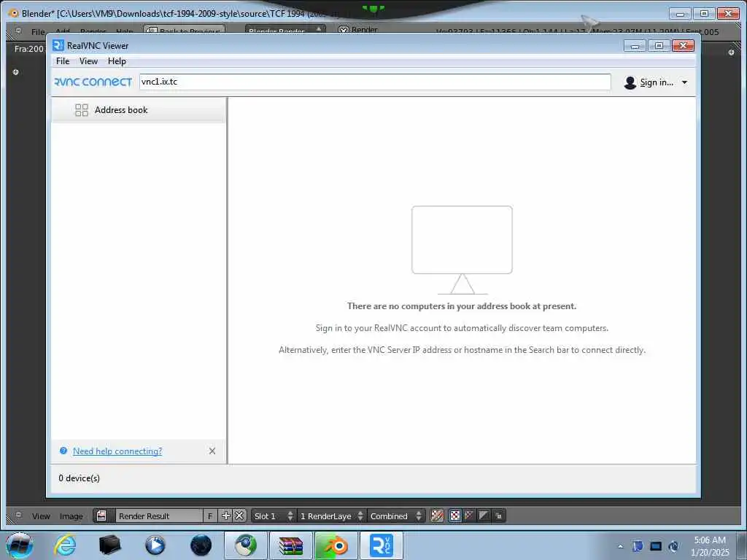Image resolution: width=747 pixels, height=560 pixels.
Task: Open the Blender Render engine dropdown
Action: [x=285, y=30]
